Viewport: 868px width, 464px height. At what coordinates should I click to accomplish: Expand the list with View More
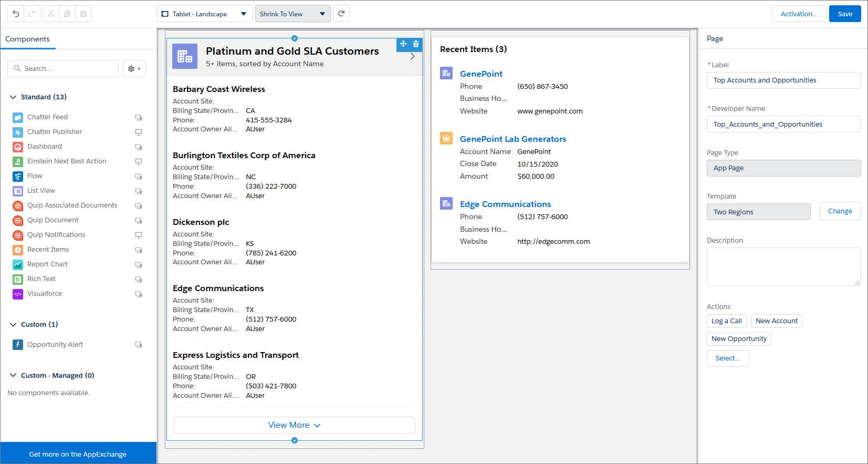[295, 425]
